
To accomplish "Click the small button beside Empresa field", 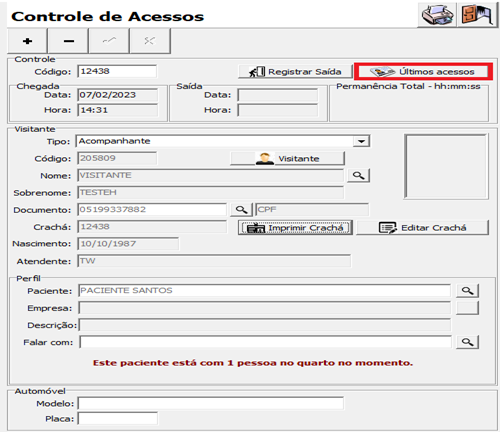I will [x=467, y=308].
